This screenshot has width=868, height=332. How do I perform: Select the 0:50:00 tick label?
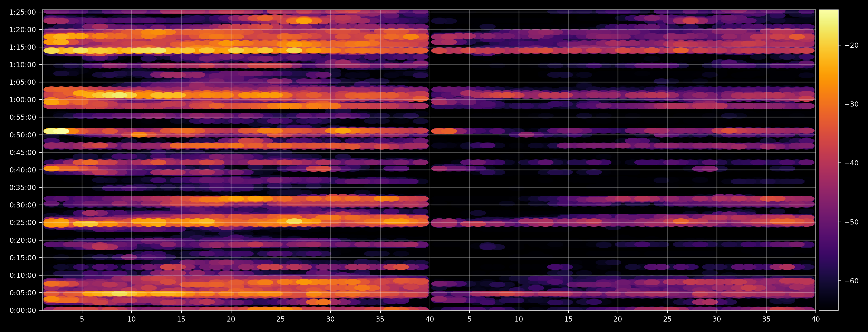click(x=23, y=135)
